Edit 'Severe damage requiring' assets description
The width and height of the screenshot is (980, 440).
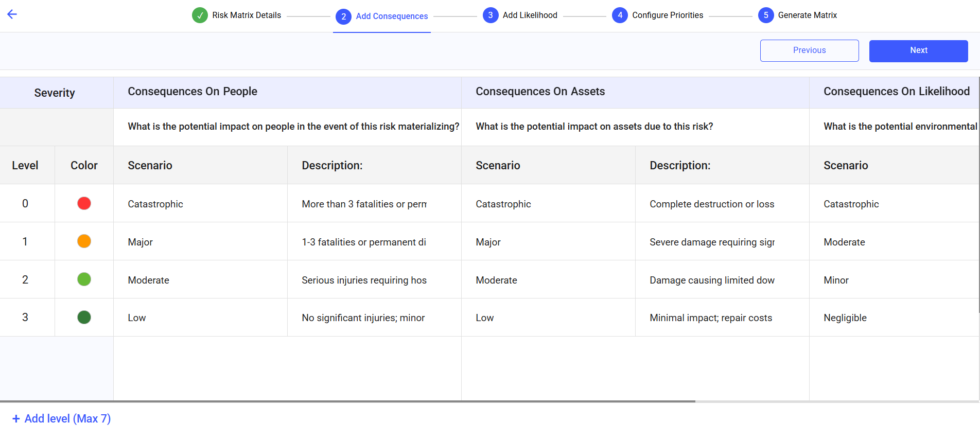click(x=712, y=242)
